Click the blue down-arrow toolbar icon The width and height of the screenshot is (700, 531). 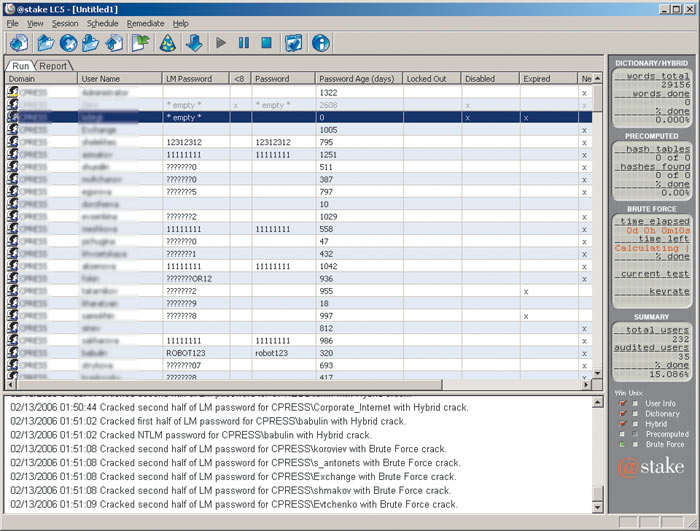(194, 43)
